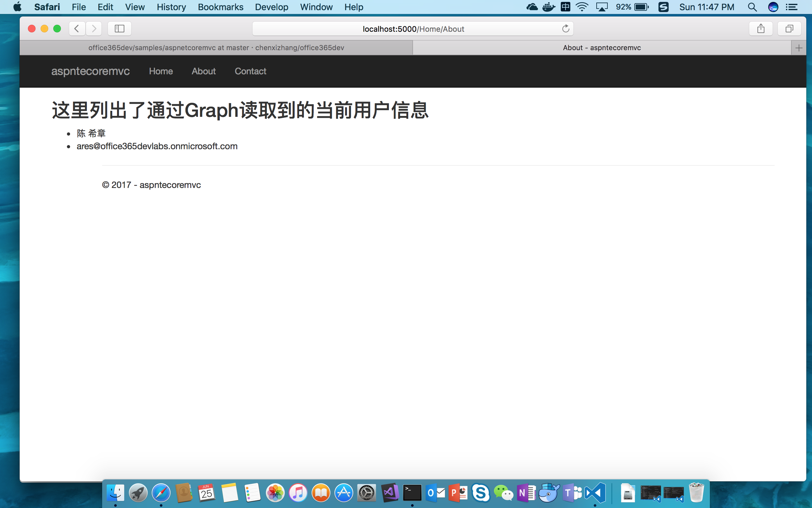Click the © 2017 - aspntecoremvc footer
The width and height of the screenshot is (812, 508).
pyautogui.click(x=151, y=185)
